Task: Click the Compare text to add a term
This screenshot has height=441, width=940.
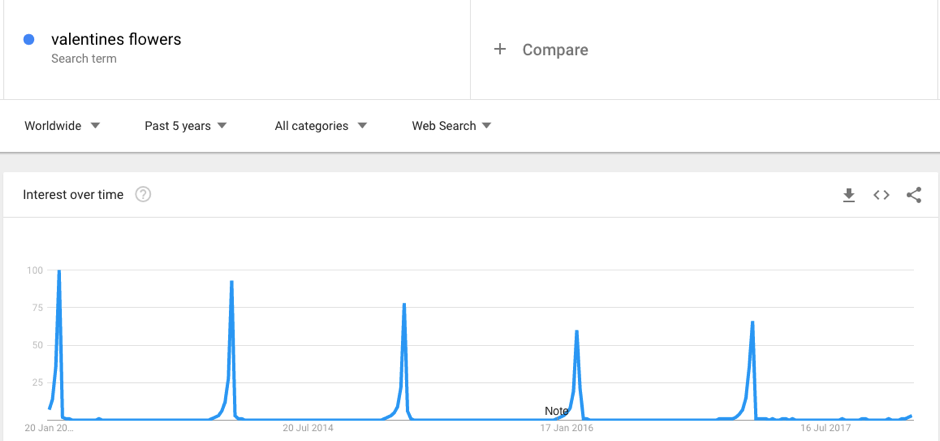Action: 555,50
